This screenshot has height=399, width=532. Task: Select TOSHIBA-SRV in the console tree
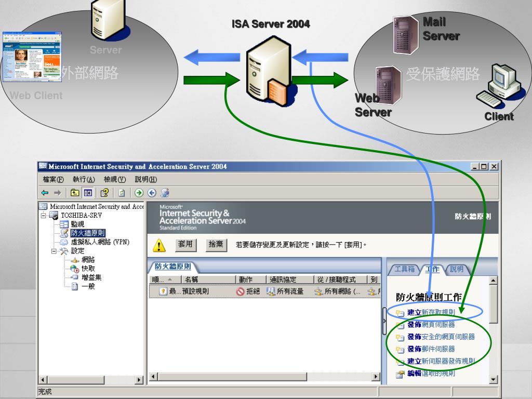(x=82, y=215)
